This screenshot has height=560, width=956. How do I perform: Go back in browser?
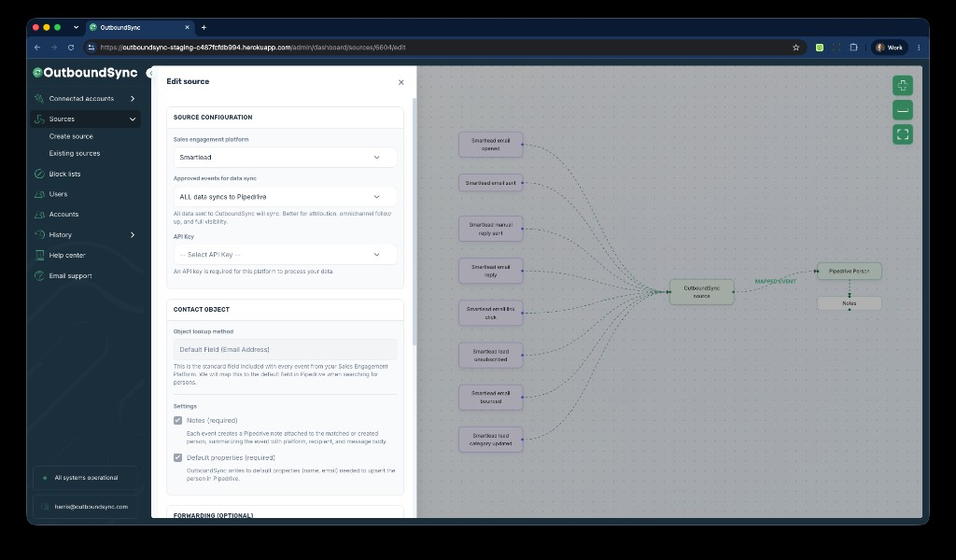pos(37,48)
